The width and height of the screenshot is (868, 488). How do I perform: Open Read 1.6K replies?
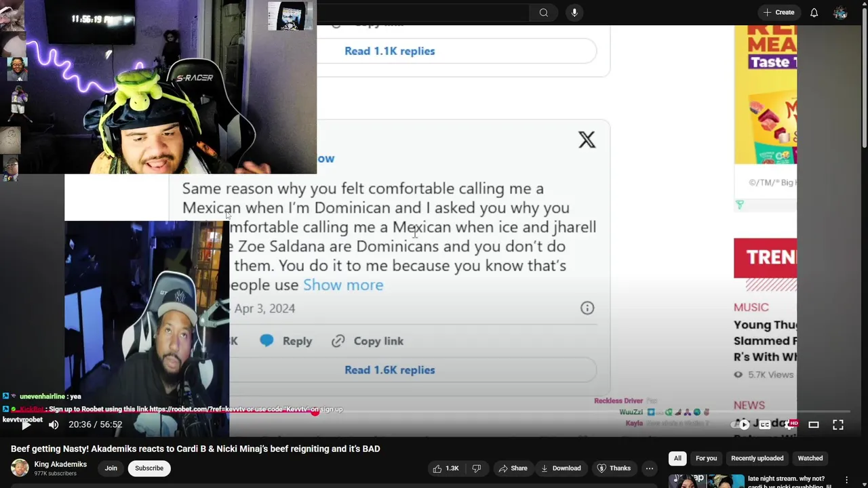[389, 370]
